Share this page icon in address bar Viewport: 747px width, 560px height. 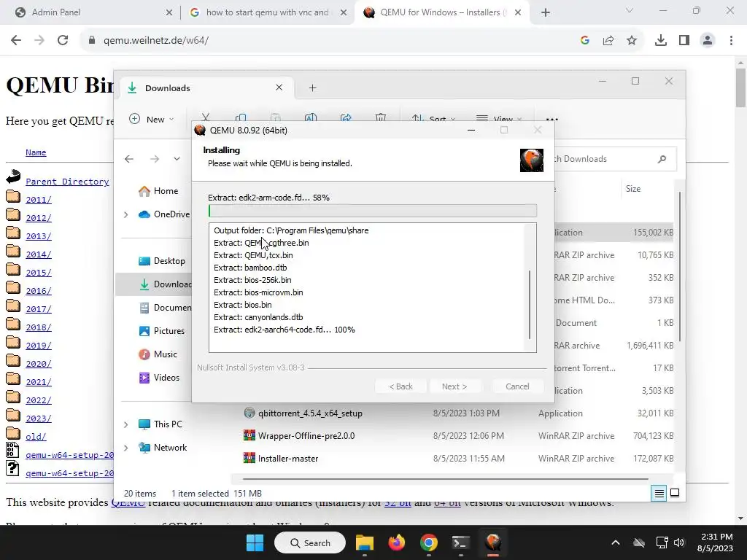(x=608, y=41)
